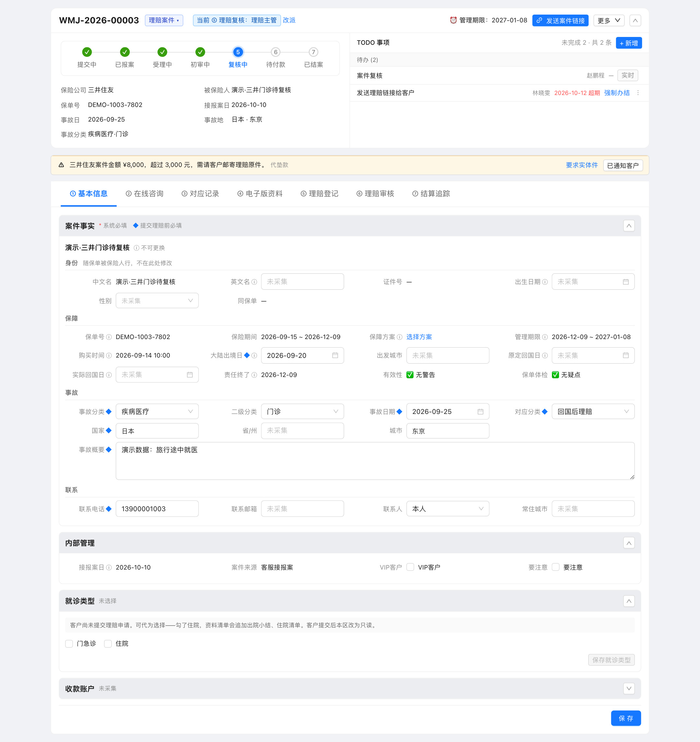The image size is (700, 742).
Task: Click the 事故日期 calendar icon
Action: pyautogui.click(x=481, y=411)
